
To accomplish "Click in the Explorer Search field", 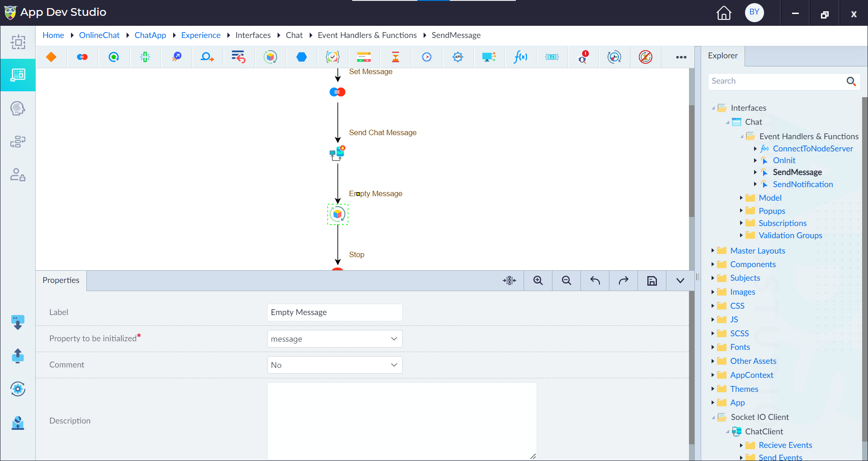I will pos(776,81).
